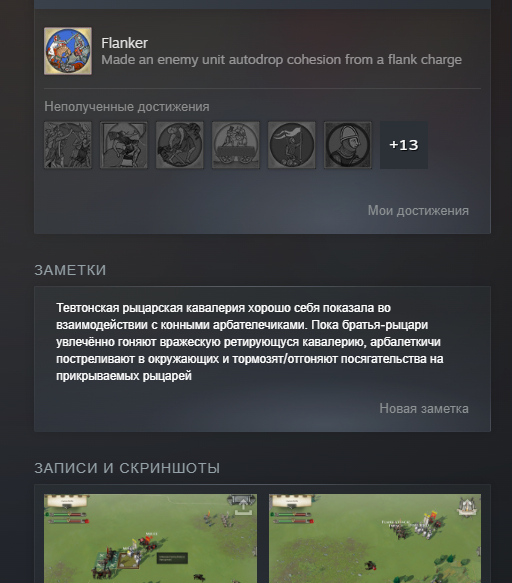Open the third locked achievement in the row
The image size is (512, 583).
[180, 145]
